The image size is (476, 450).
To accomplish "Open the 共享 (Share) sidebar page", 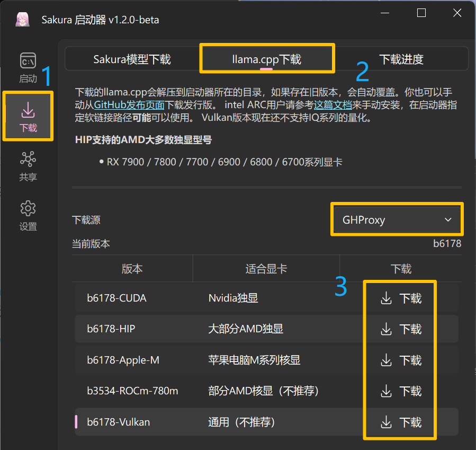I will point(28,165).
